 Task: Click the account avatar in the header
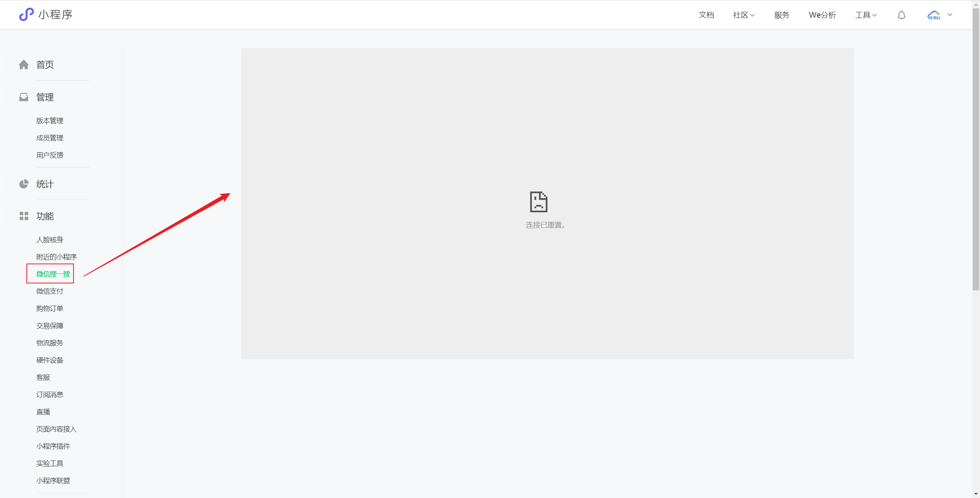934,15
